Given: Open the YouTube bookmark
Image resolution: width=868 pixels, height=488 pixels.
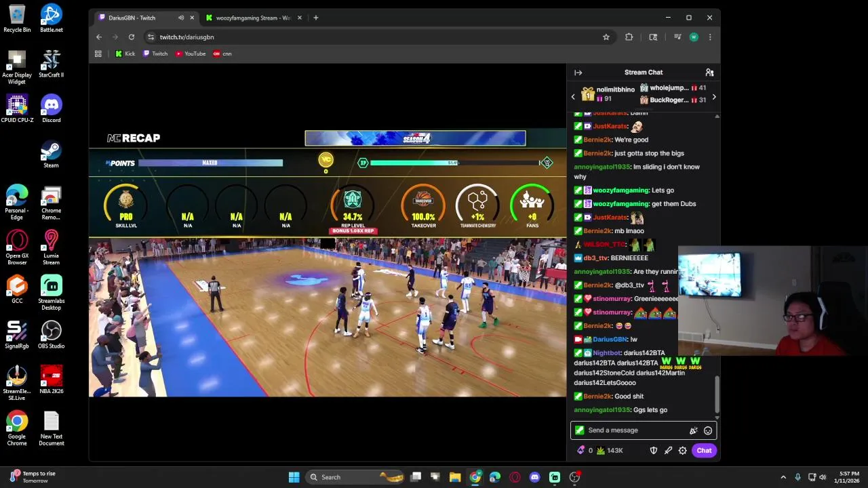Looking at the screenshot, I should [191, 54].
